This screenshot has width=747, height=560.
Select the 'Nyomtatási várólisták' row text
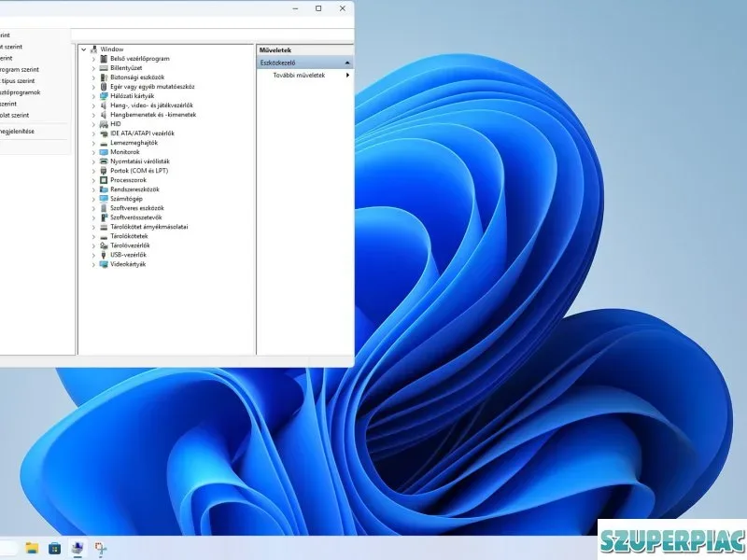(139, 161)
